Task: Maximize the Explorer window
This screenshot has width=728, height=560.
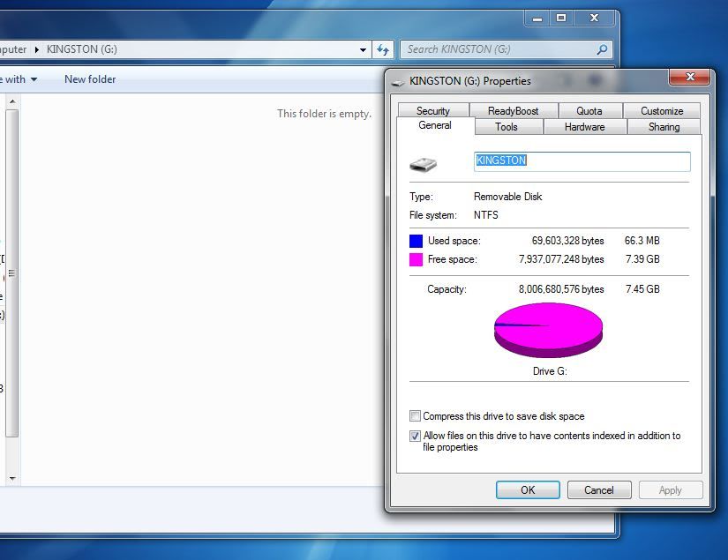Action: [560, 18]
